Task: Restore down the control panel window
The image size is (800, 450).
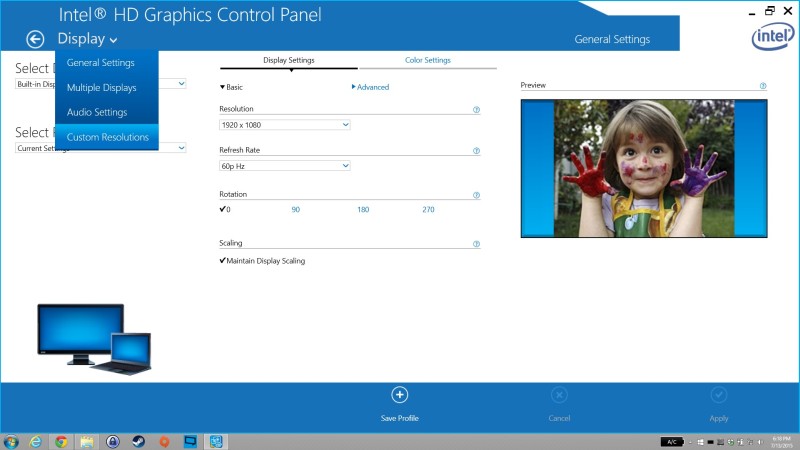Action: point(769,11)
